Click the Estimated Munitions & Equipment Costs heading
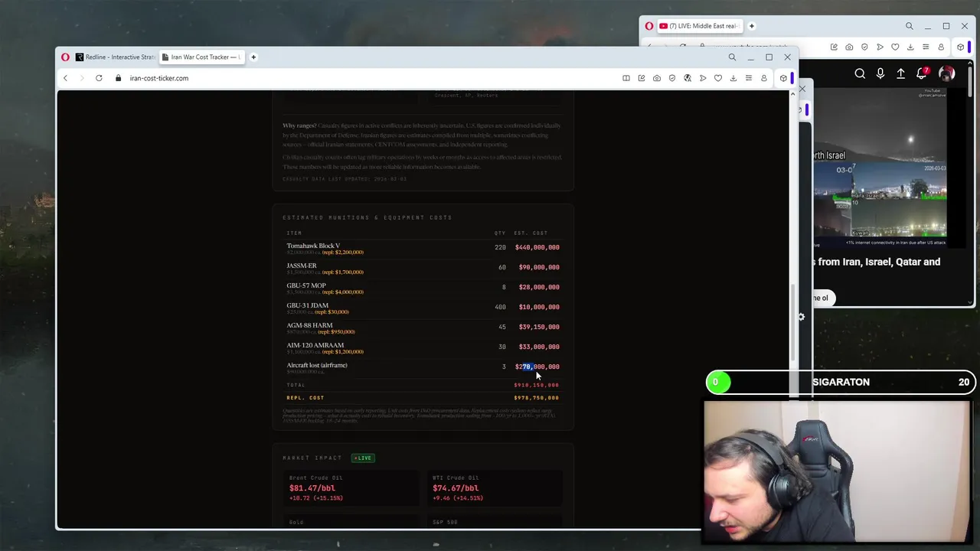980x551 pixels. click(367, 217)
